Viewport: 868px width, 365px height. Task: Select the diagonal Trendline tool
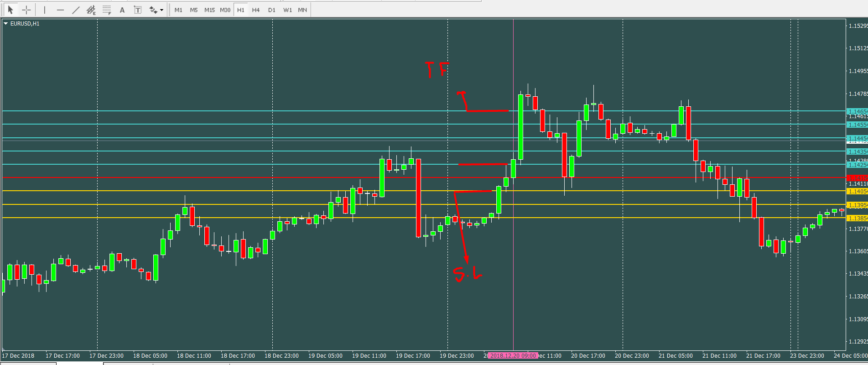76,10
